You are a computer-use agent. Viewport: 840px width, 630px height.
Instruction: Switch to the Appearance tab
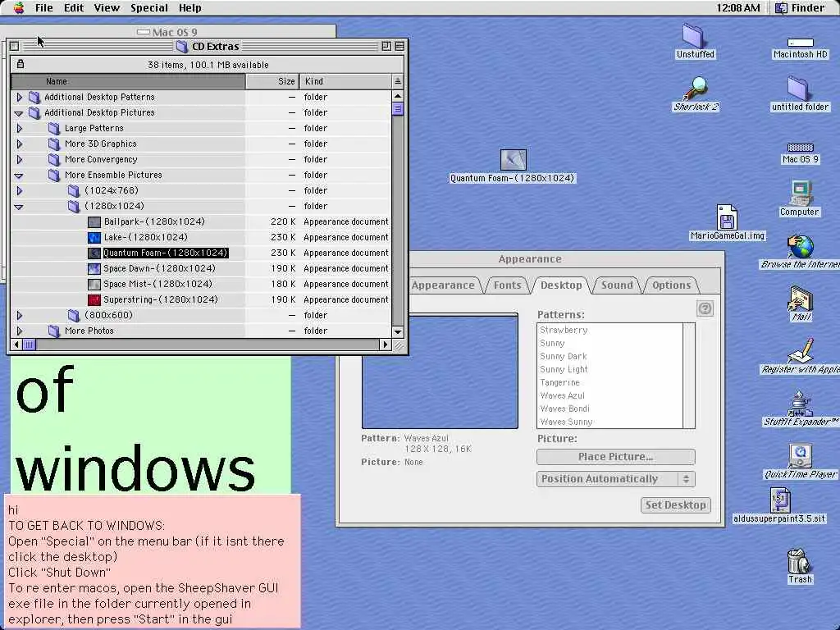point(443,285)
